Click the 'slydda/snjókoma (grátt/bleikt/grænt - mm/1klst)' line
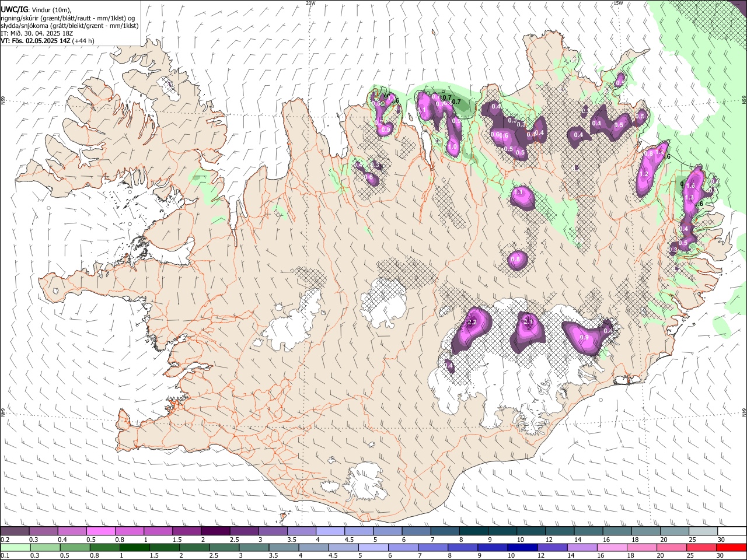Screen dimensions: 747x560 pos(69,26)
